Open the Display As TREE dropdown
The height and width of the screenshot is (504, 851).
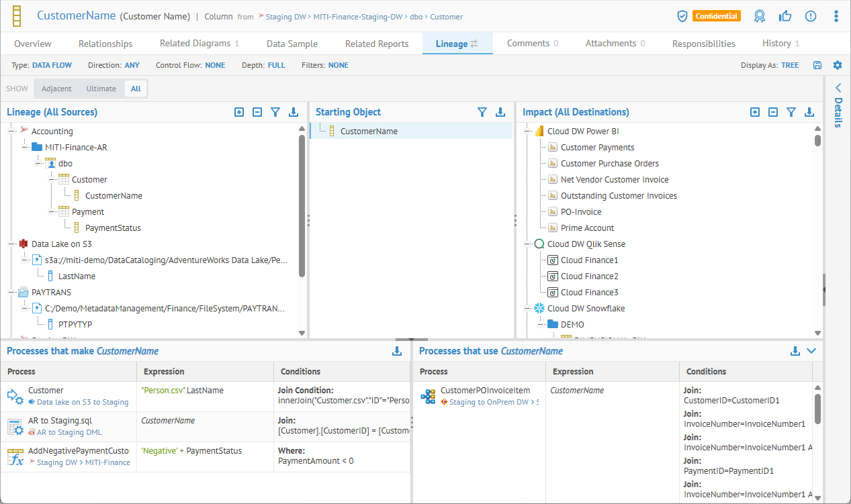789,65
